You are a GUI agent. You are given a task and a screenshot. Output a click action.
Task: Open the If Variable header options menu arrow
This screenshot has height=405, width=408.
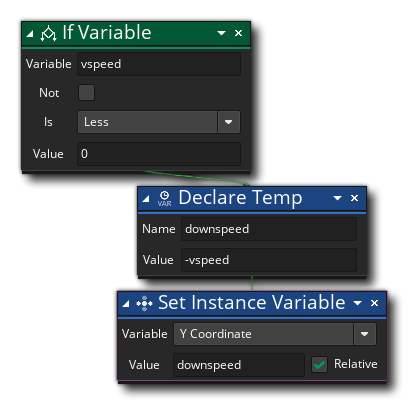[x=221, y=33]
